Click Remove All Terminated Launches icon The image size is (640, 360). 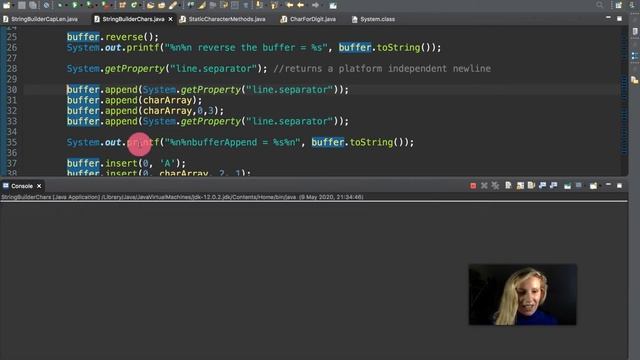pos(495,186)
